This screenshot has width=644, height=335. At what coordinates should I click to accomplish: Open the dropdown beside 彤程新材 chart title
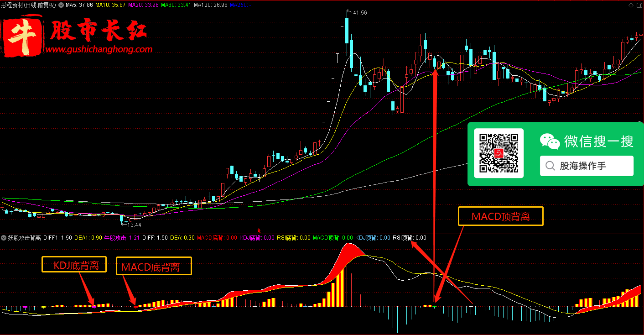click(61, 5)
